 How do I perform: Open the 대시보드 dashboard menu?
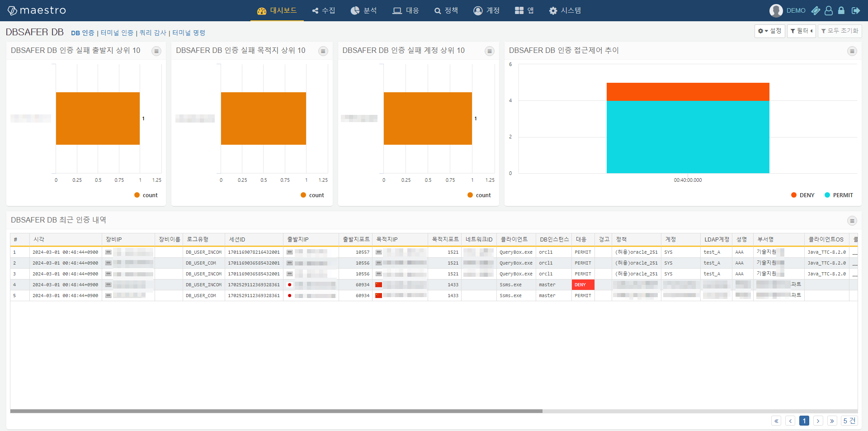click(x=277, y=10)
